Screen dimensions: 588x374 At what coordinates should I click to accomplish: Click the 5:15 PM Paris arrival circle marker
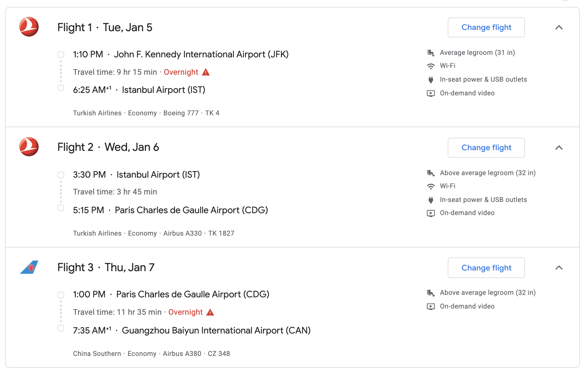pyautogui.click(x=61, y=208)
